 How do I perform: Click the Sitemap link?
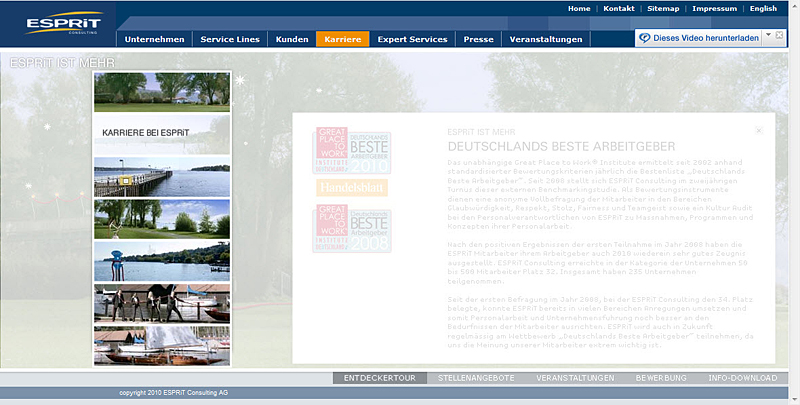(x=663, y=8)
